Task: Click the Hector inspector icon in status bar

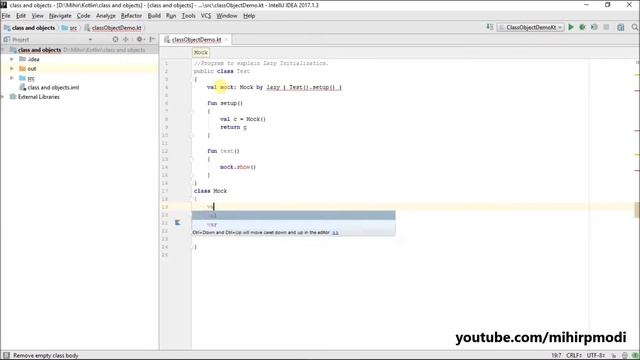Action: [625, 356]
